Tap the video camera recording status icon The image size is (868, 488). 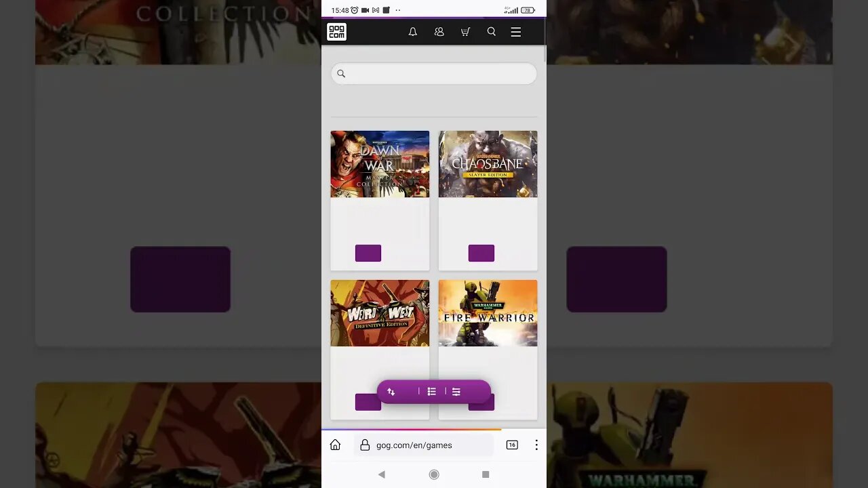pos(365,10)
